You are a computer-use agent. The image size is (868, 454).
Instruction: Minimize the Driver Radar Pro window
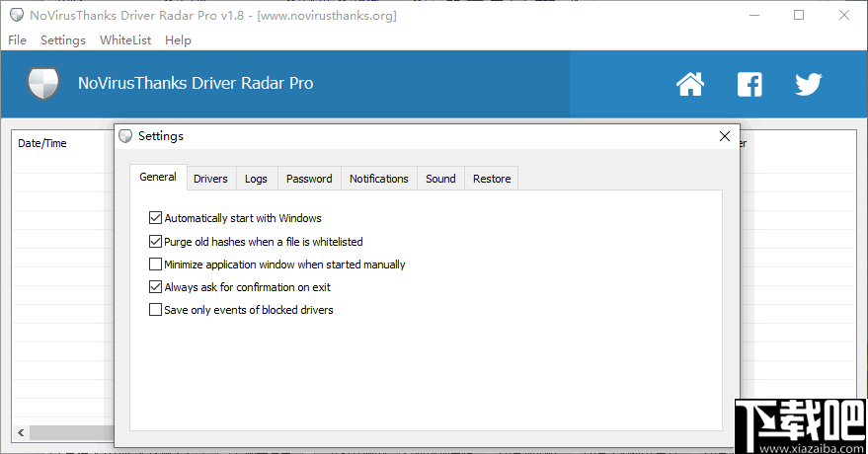coord(754,15)
